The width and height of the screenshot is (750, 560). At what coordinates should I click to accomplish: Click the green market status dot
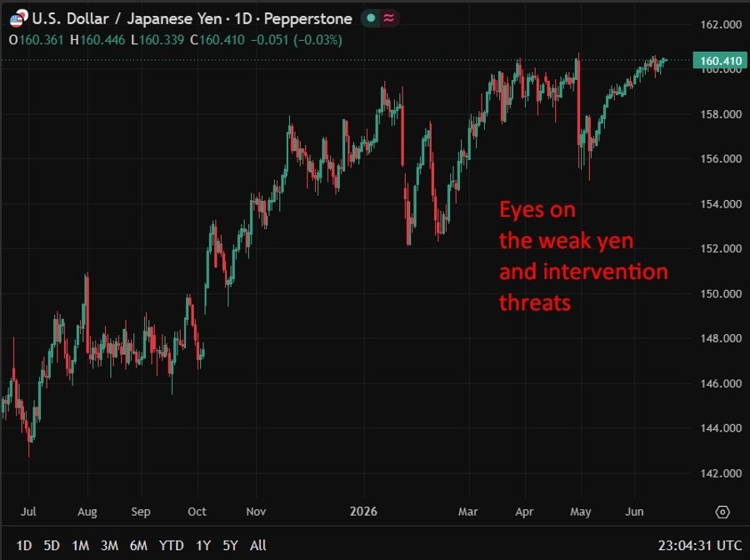click(x=371, y=18)
